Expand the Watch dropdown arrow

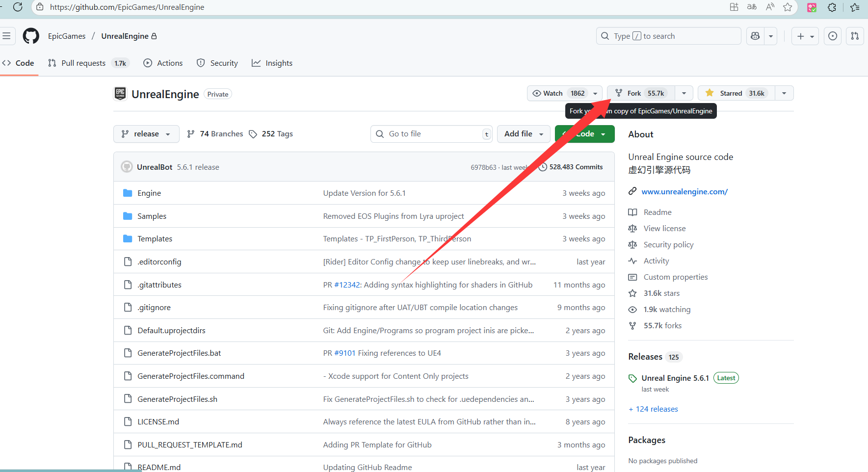click(x=595, y=93)
